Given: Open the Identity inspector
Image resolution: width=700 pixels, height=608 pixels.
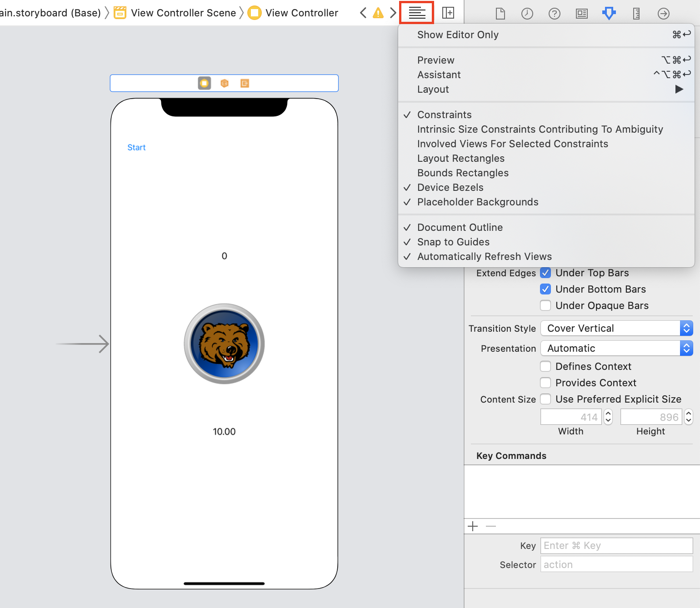Looking at the screenshot, I should click(582, 14).
